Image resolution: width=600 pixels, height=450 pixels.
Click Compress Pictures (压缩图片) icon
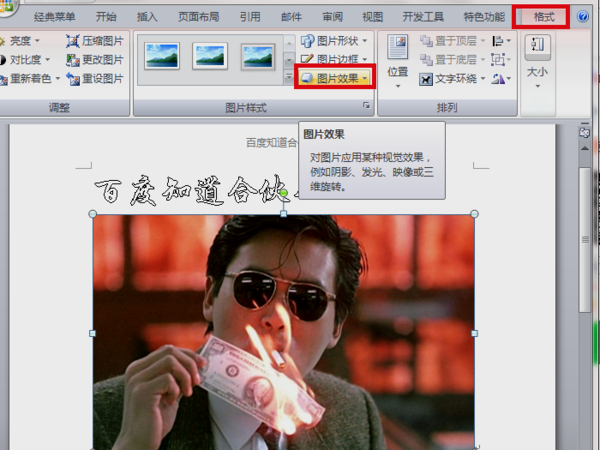click(73, 41)
